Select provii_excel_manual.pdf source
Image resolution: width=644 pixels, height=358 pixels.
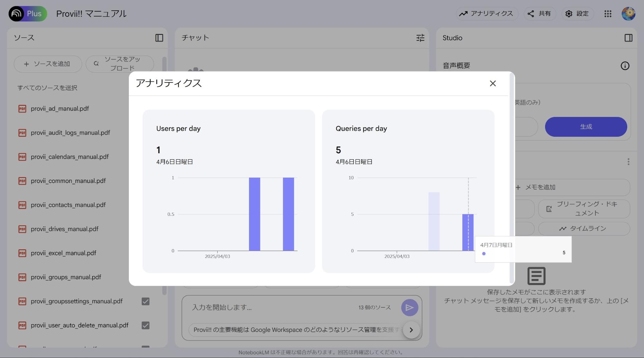coord(63,253)
